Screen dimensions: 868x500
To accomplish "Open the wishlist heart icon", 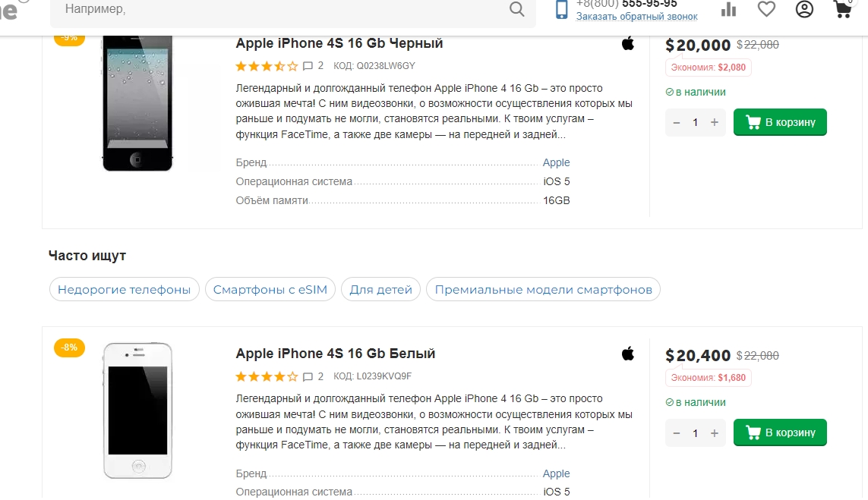I will coord(767,9).
